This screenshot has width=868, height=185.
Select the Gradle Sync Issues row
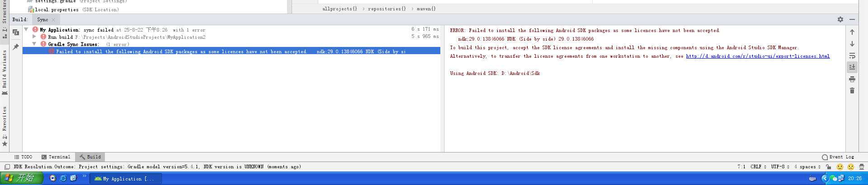pyautogui.click(x=231, y=44)
